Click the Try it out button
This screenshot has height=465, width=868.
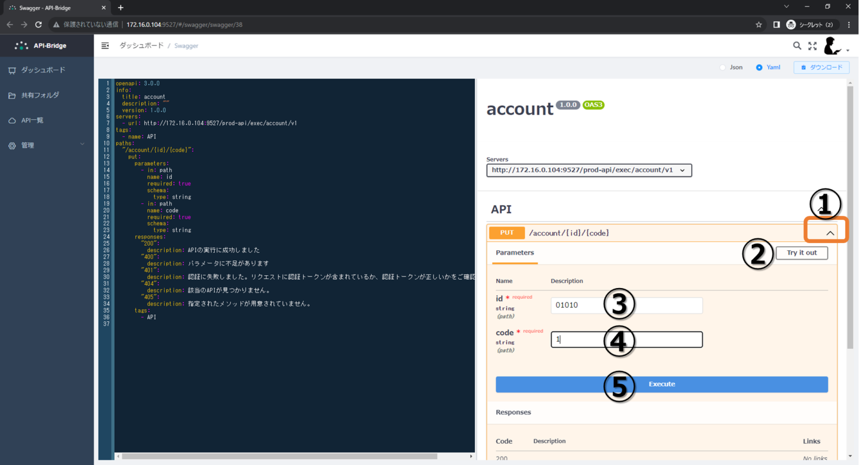pyautogui.click(x=802, y=253)
